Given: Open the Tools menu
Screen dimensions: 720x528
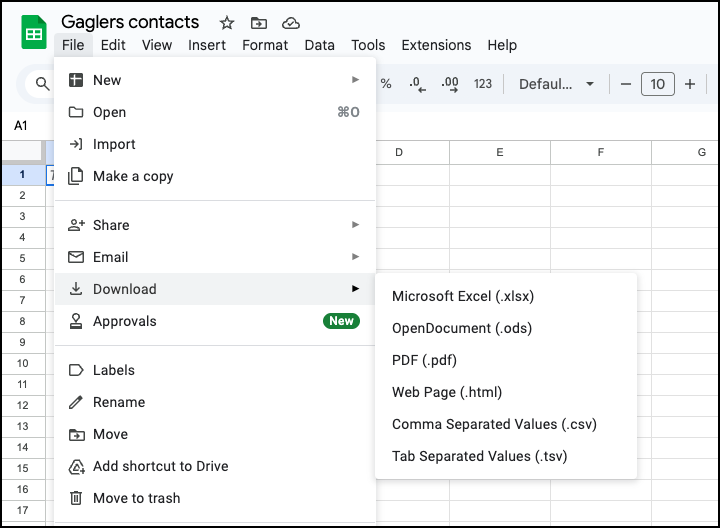Looking at the screenshot, I should (x=368, y=45).
